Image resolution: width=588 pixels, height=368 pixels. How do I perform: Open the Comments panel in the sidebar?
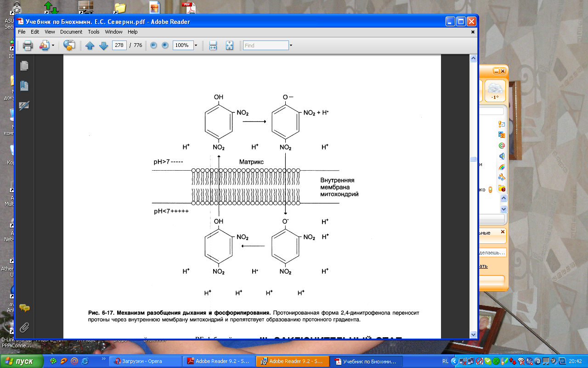pos(24,308)
